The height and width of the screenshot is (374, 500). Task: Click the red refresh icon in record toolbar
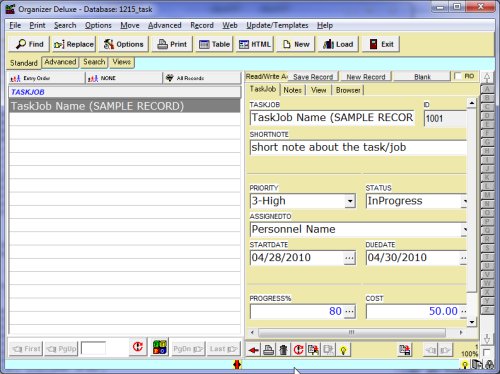(x=298, y=350)
